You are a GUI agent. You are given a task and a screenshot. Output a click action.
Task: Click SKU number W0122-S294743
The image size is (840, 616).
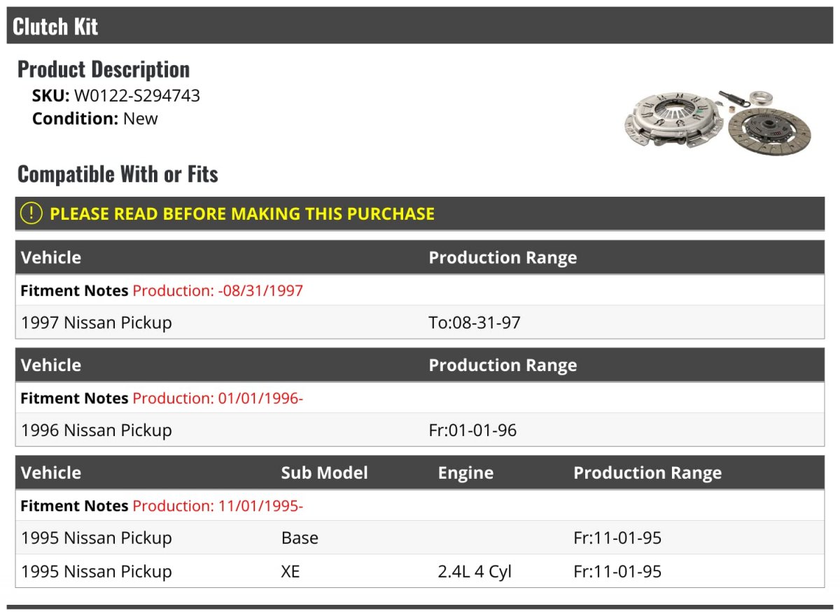click(137, 96)
